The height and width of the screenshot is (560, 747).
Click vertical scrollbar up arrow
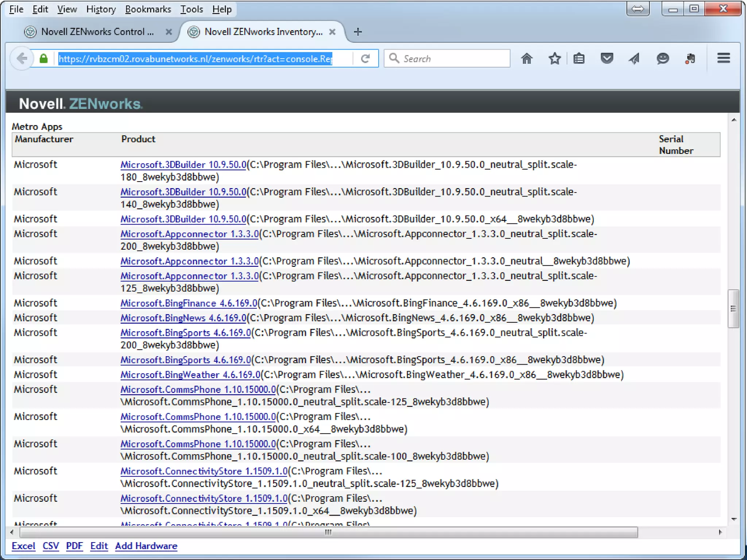[734, 120]
